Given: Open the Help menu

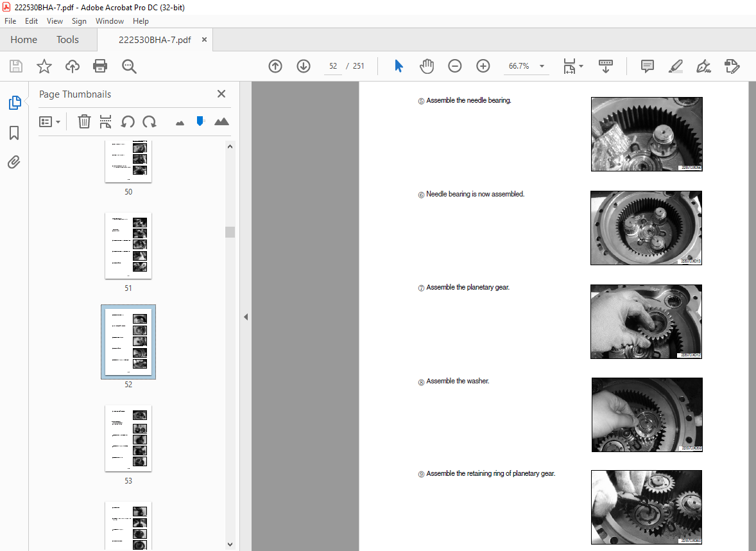Looking at the screenshot, I should pyautogui.click(x=141, y=21).
